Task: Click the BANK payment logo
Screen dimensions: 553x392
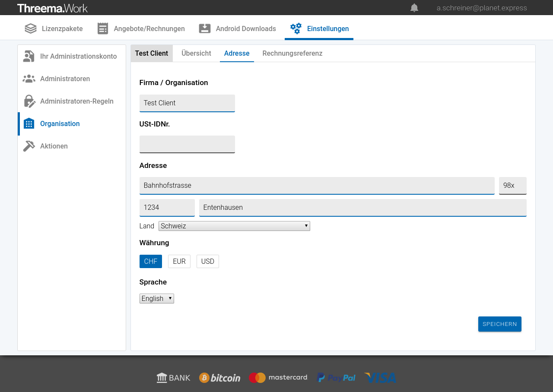Action: coord(173,378)
